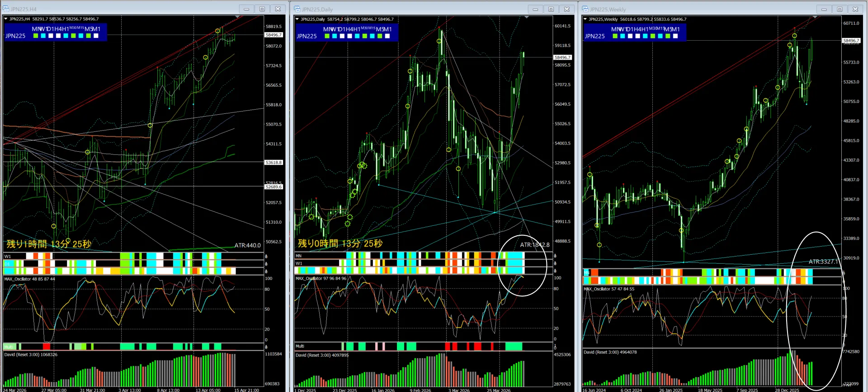Click the Multi label in Daily chart subwindow
This screenshot has height=392, width=868.
click(300, 346)
